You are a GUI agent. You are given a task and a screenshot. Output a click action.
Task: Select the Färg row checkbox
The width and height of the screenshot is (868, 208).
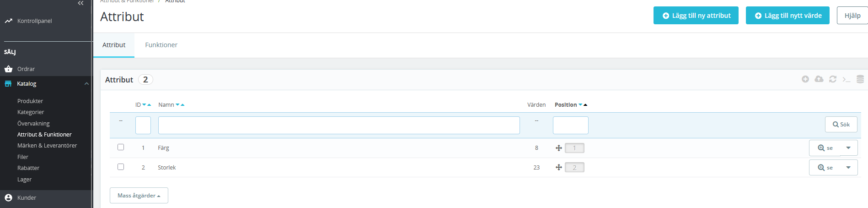tap(121, 147)
